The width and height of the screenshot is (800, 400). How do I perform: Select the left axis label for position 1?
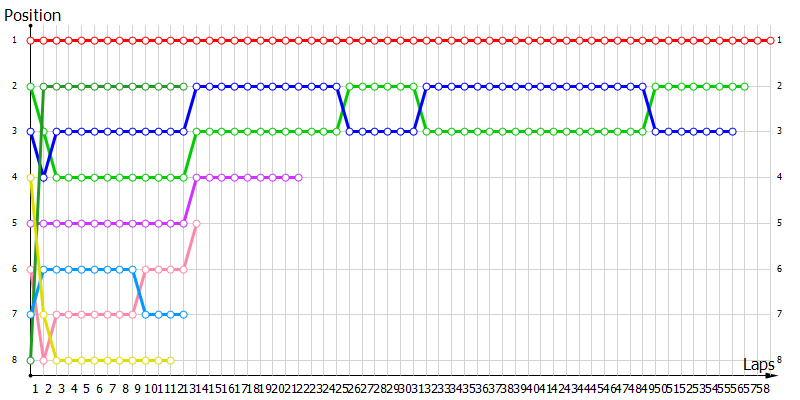[x=15, y=41]
